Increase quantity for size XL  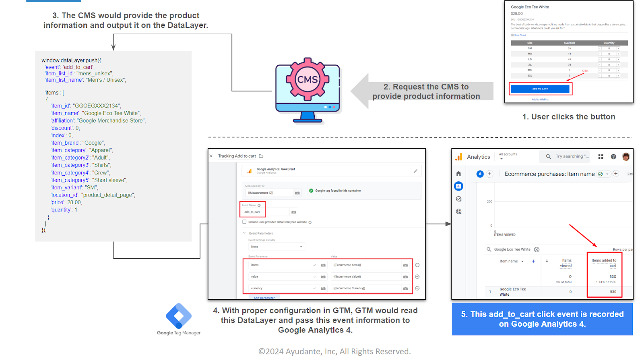(x=619, y=64)
